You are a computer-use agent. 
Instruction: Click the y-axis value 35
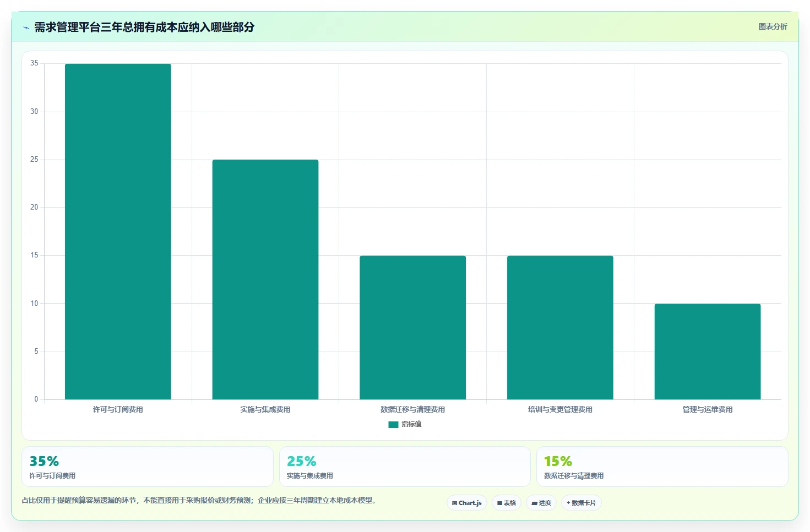click(34, 63)
